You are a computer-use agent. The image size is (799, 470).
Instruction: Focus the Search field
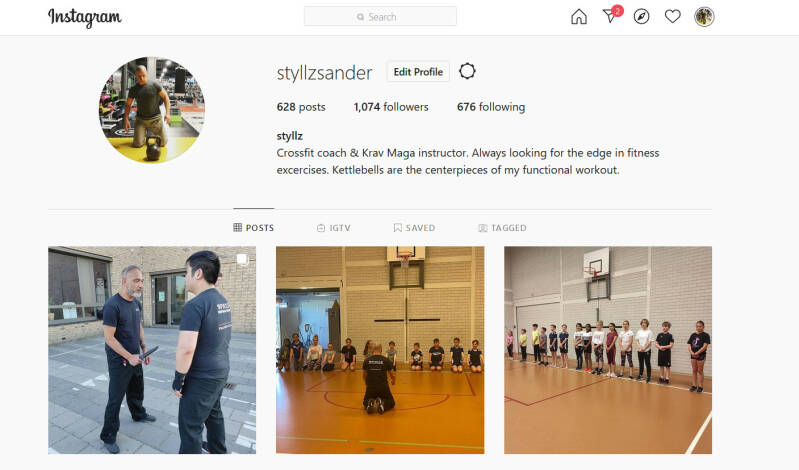pyautogui.click(x=380, y=16)
